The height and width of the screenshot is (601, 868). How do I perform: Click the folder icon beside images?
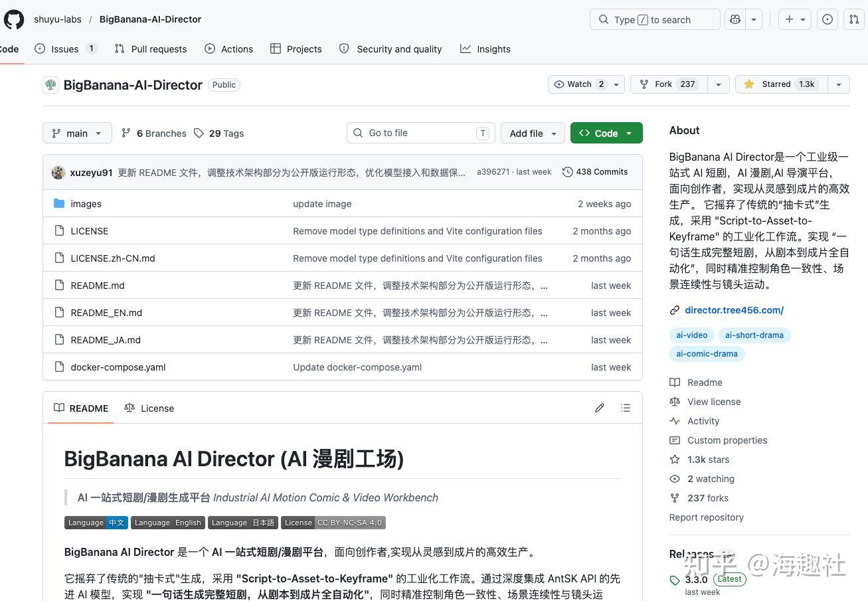coord(59,203)
